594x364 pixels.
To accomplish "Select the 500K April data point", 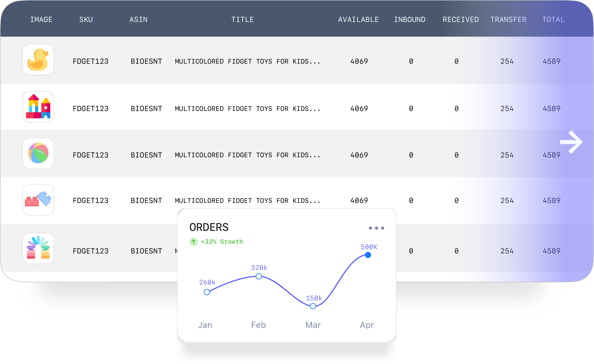I will click(x=368, y=255).
